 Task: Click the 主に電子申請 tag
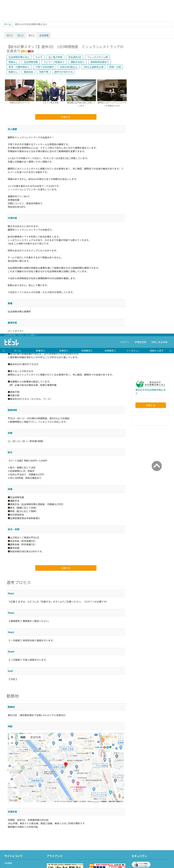[x=55, y=57]
